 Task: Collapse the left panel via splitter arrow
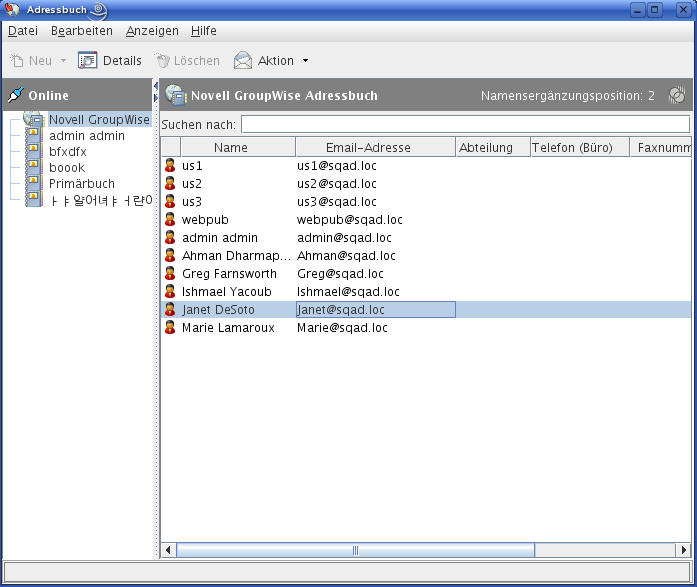point(156,86)
